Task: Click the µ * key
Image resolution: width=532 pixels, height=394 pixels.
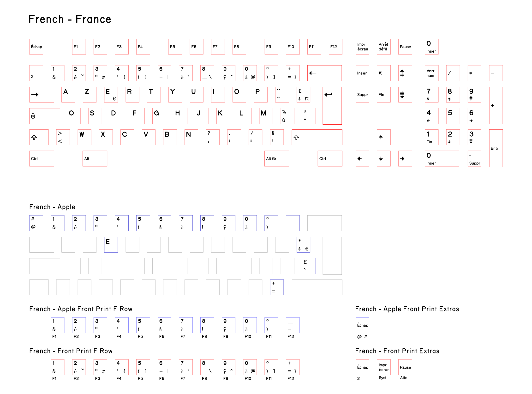Action: click(x=309, y=116)
